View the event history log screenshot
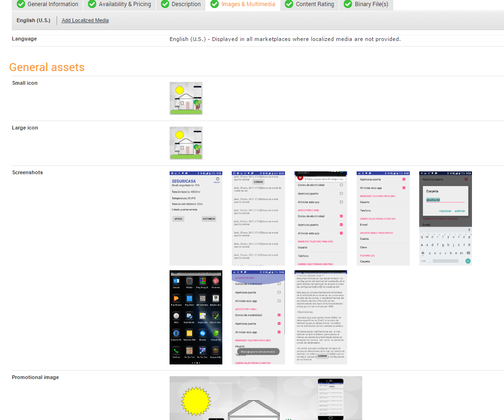Image resolution: width=504 pixels, height=420 pixels. [x=258, y=218]
